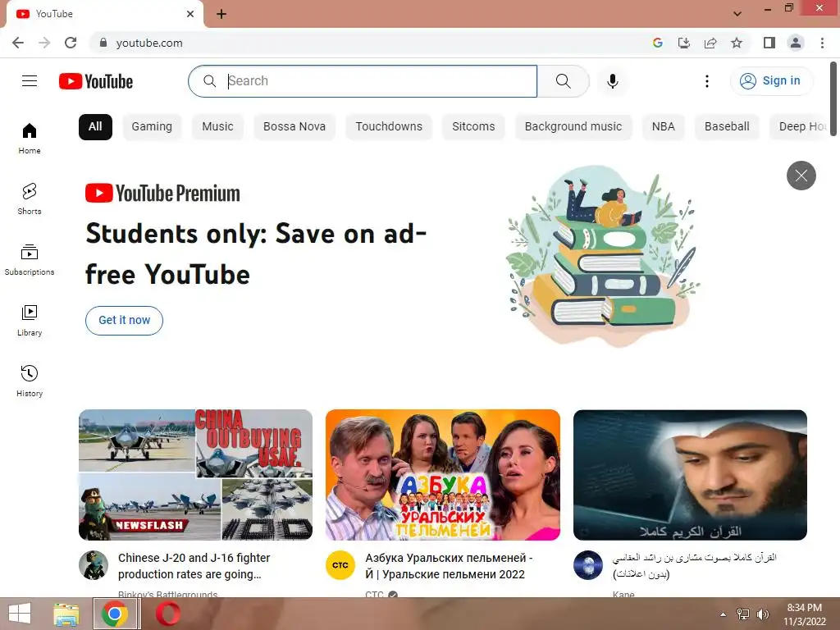Click the page vertical scrollbar
840x630 pixels.
coord(833,101)
